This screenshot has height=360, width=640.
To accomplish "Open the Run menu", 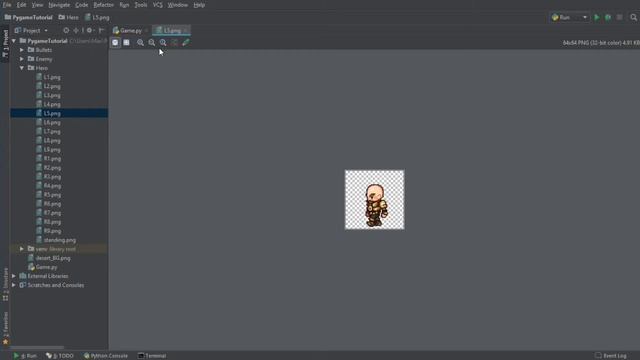I will [124, 5].
